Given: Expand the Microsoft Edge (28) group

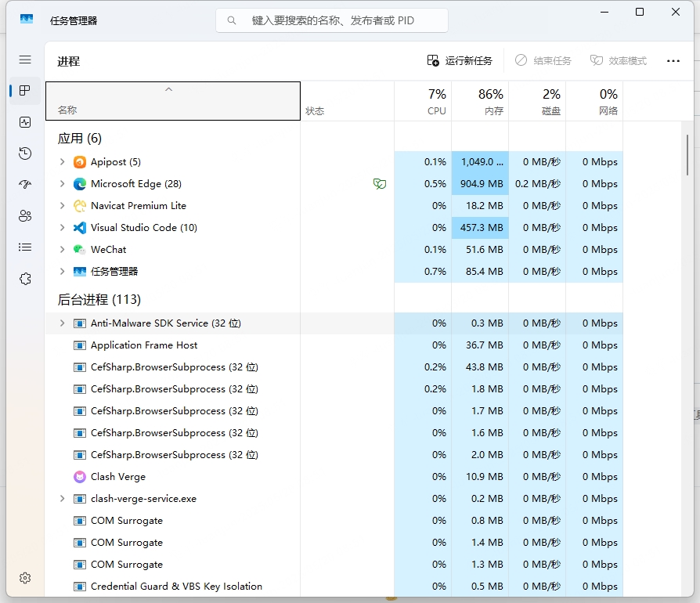Looking at the screenshot, I should (62, 183).
